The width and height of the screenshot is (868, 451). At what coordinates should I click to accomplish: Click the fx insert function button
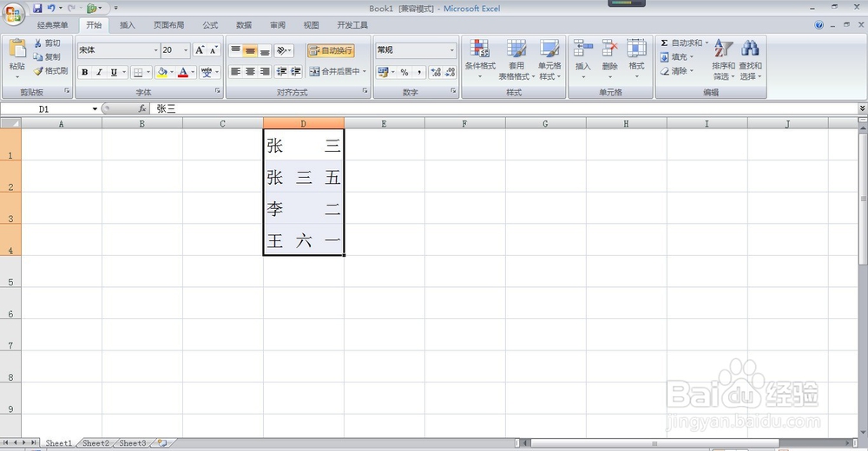142,109
